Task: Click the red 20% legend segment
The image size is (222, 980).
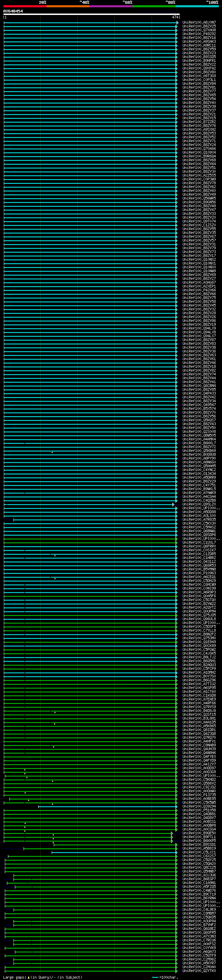Action: [25, 6]
